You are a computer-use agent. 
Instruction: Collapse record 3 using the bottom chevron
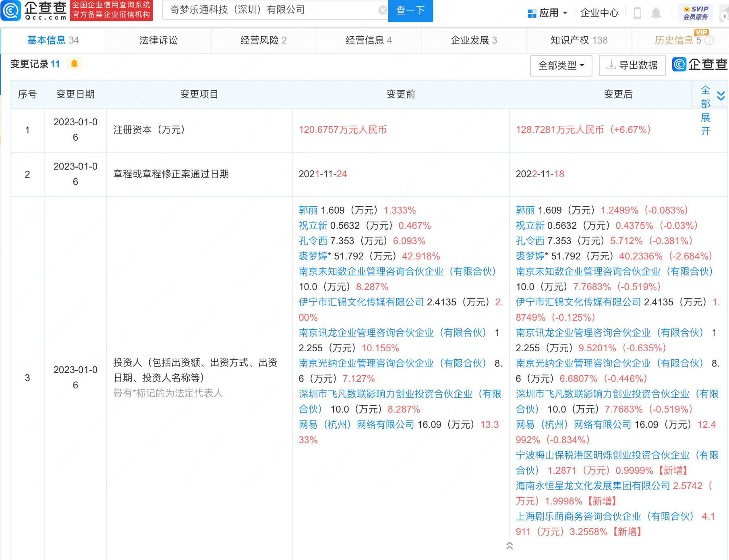click(x=509, y=547)
